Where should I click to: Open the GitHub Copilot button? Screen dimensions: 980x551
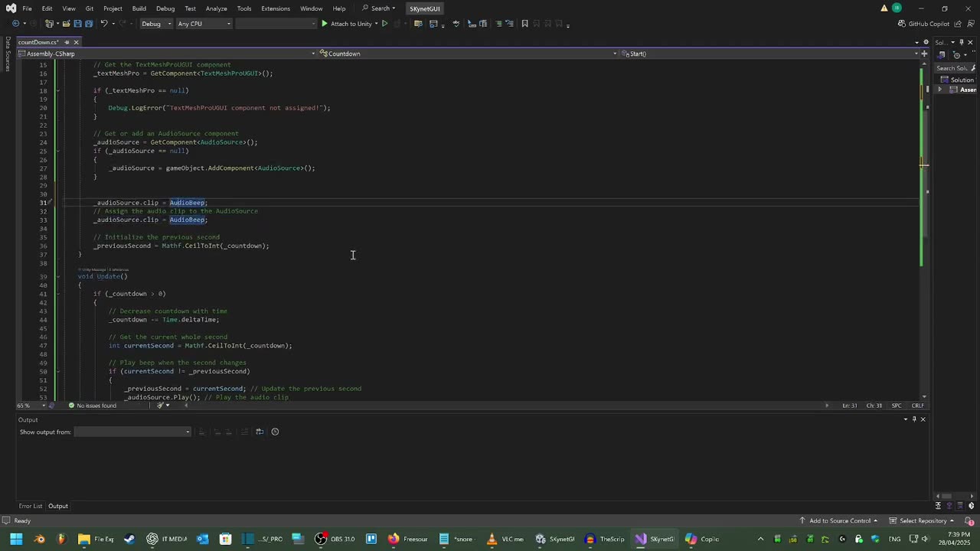tap(923, 24)
